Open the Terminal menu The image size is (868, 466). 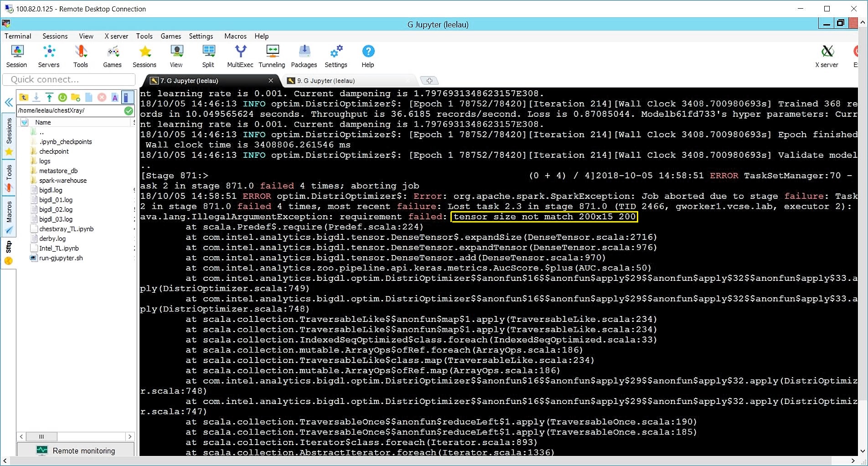(x=18, y=36)
